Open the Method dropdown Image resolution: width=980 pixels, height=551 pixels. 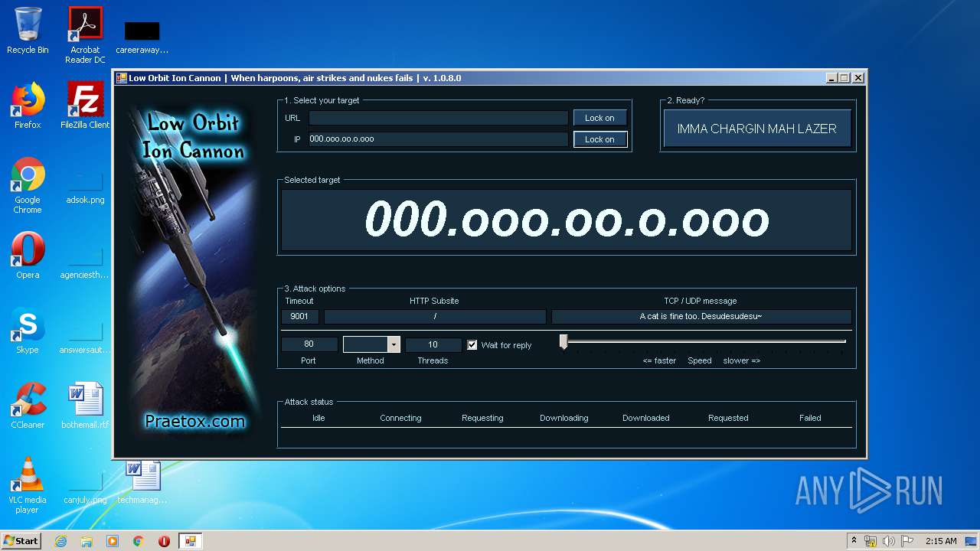click(394, 344)
